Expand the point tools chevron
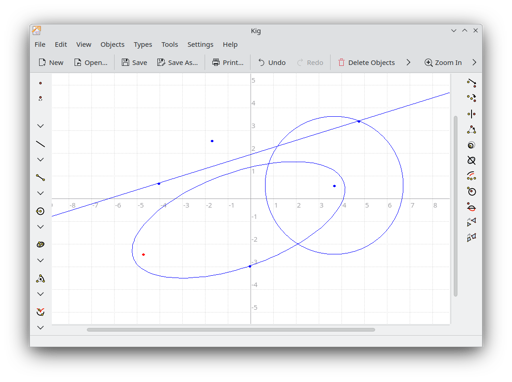This screenshot has height=382, width=512. 40,126
